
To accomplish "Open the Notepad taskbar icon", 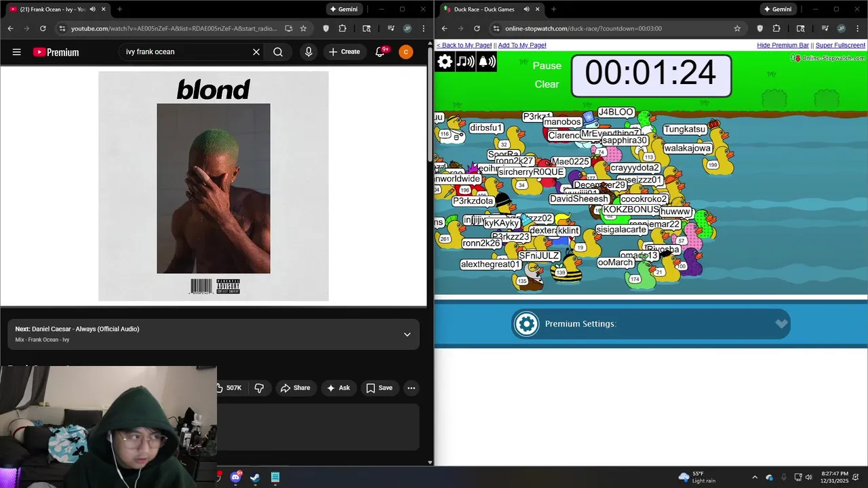I will 275,477.
